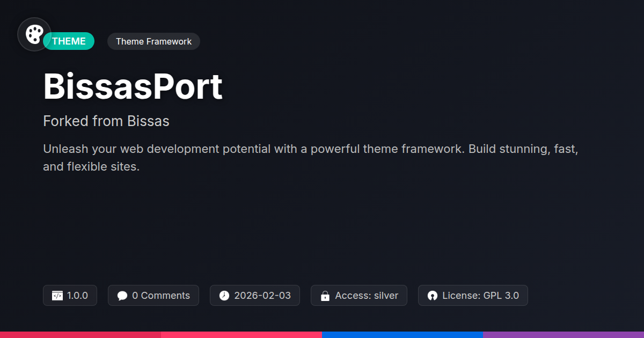Click the open-source license icon
The height and width of the screenshot is (338, 644).
coord(433,296)
